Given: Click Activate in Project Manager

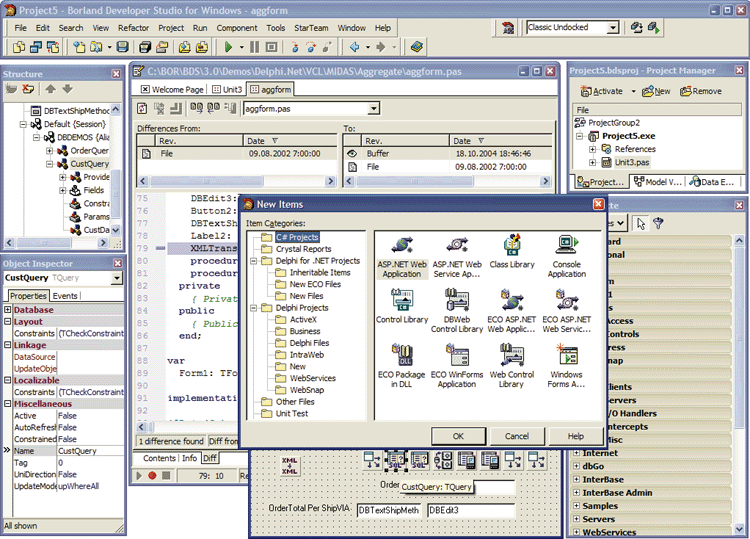Looking at the screenshot, I should tap(601, 91).
